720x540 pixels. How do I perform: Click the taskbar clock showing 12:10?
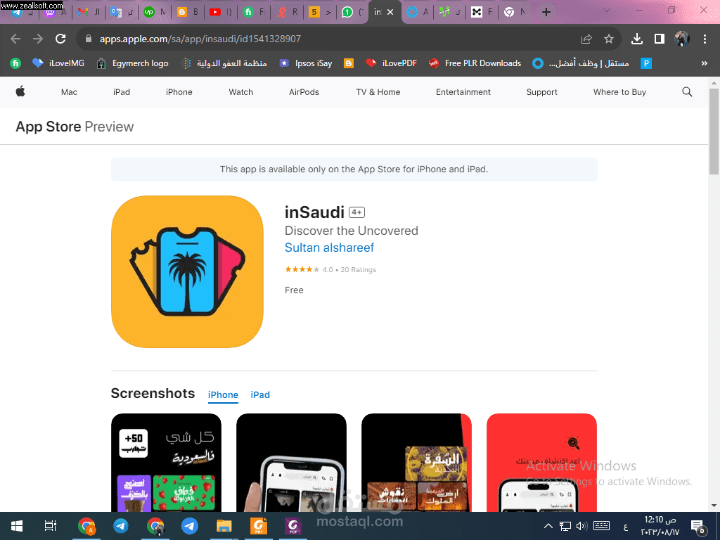660,526
